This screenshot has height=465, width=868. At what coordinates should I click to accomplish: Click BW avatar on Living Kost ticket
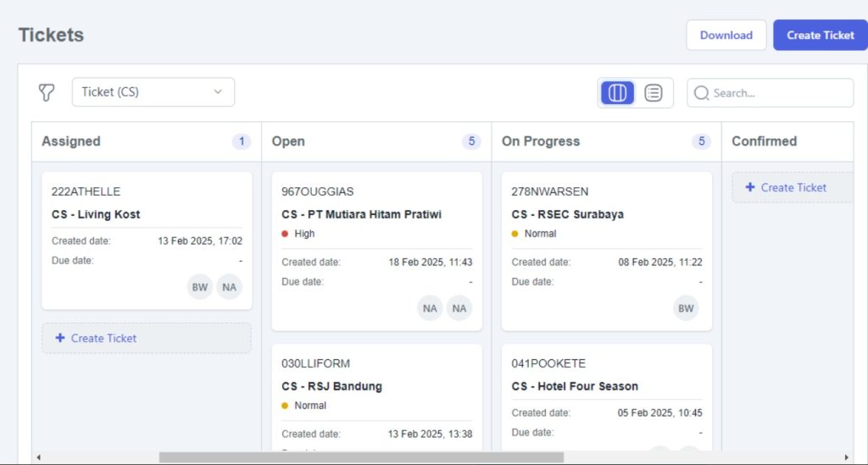coord(200,287)
